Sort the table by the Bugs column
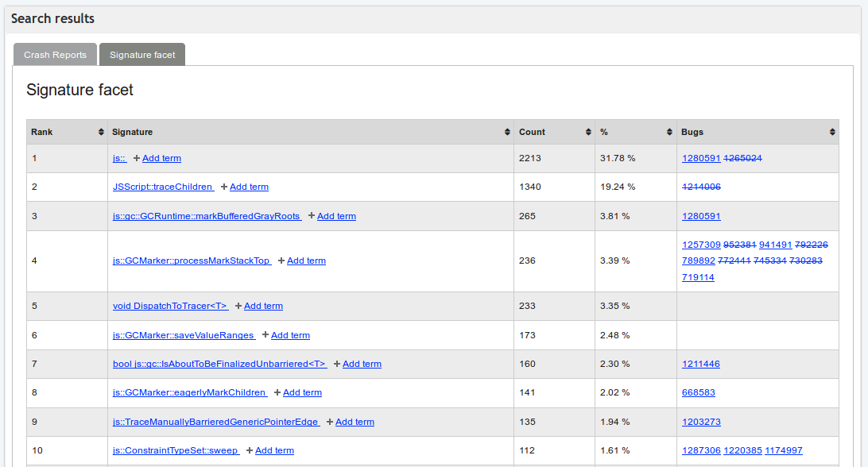 click(832, 132)
